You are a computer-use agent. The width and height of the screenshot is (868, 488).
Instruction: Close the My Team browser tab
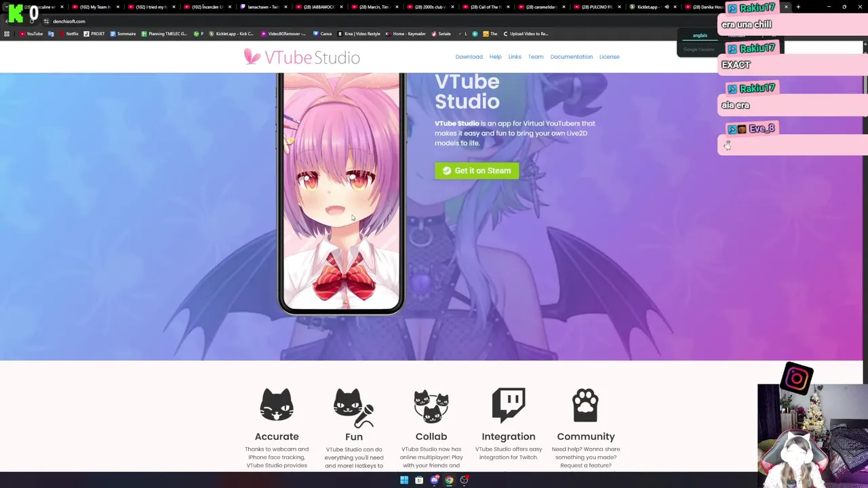coord(118,7)
